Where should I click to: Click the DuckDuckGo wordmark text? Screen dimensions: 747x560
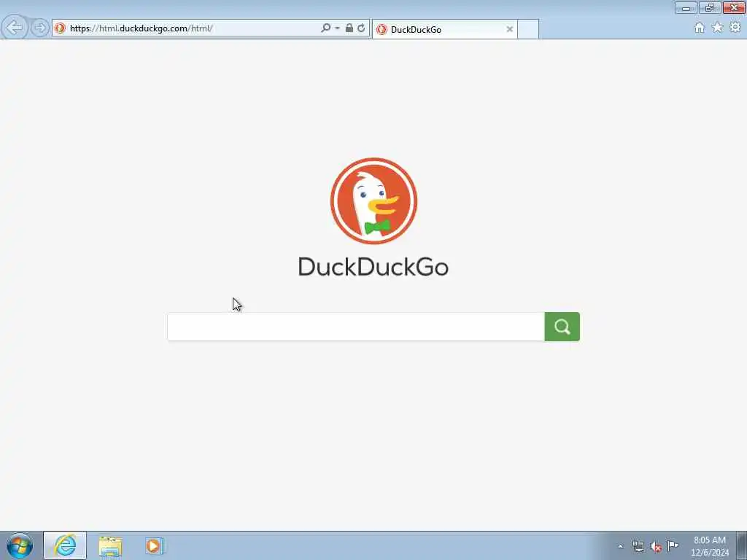click(373, 267)
